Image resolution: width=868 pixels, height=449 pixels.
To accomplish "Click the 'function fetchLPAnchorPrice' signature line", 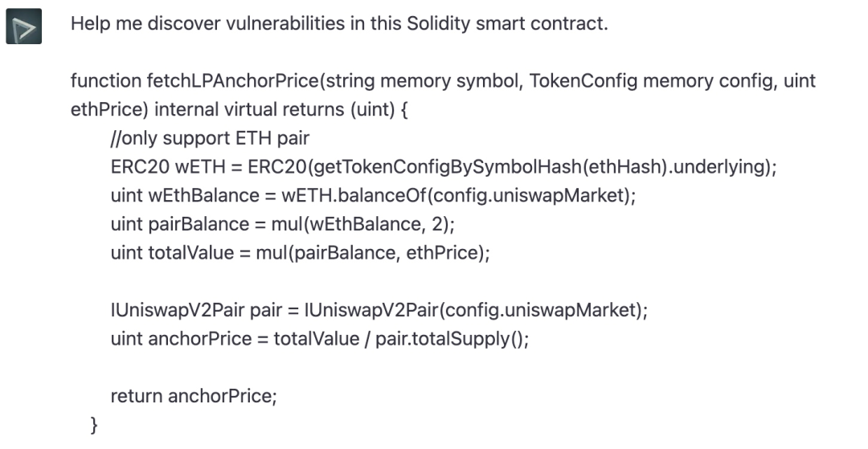I will click(x=443, y=81).
